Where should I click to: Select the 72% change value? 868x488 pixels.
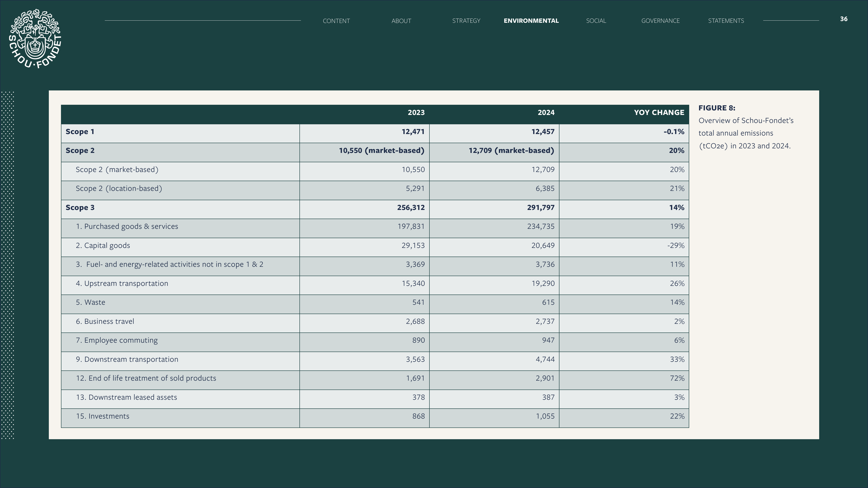click(677, 378)
